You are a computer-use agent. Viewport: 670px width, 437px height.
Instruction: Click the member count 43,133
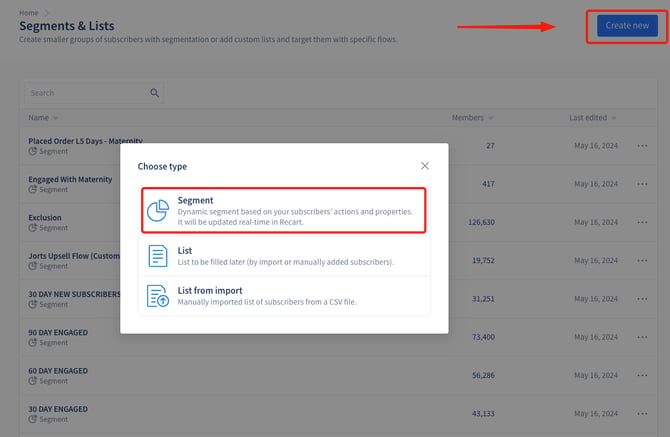483,414
